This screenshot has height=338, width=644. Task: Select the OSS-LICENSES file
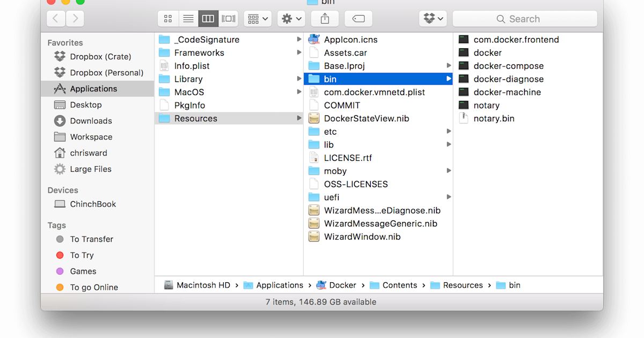[378, 184]
